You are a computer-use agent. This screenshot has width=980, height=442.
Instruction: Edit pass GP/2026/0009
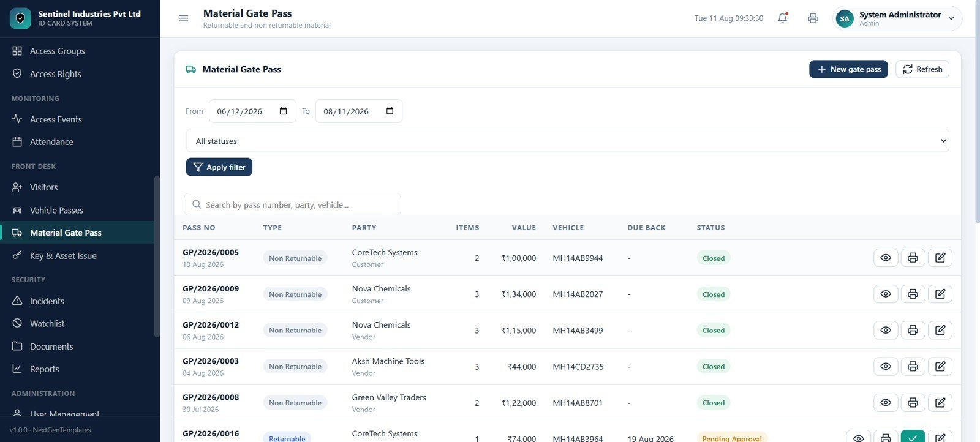coord(940,294)
